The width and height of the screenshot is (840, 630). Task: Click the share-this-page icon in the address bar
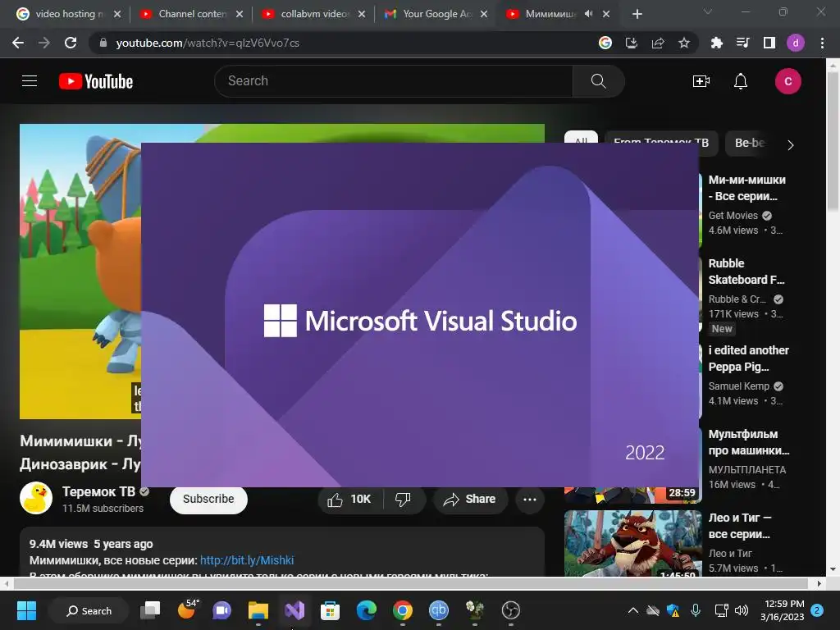tap(657, 43)
